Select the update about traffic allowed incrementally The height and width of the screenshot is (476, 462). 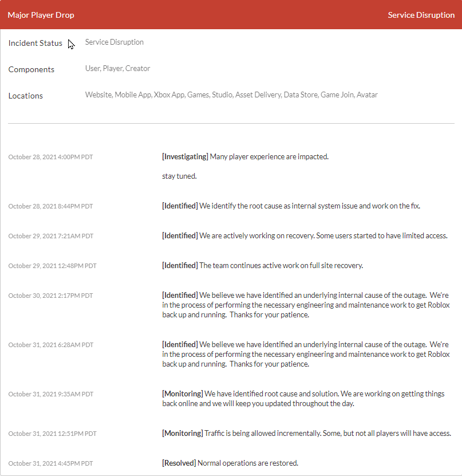(x=306, y=433)
